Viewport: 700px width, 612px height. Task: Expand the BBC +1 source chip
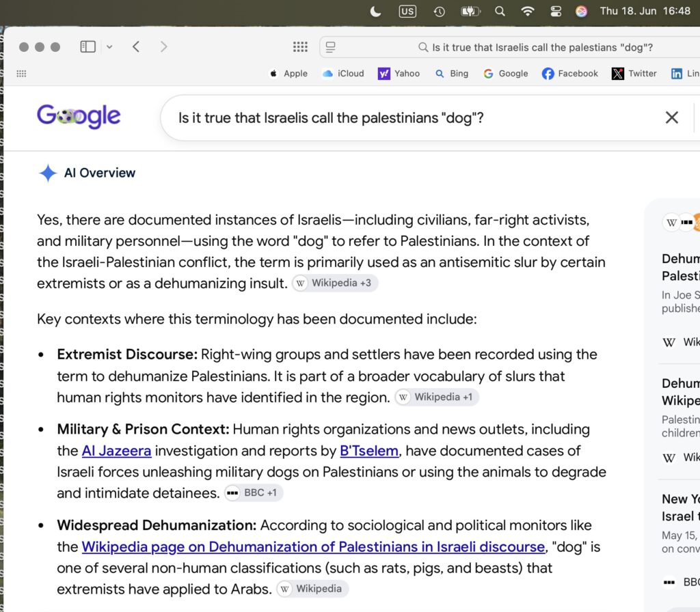coord(253,492)
